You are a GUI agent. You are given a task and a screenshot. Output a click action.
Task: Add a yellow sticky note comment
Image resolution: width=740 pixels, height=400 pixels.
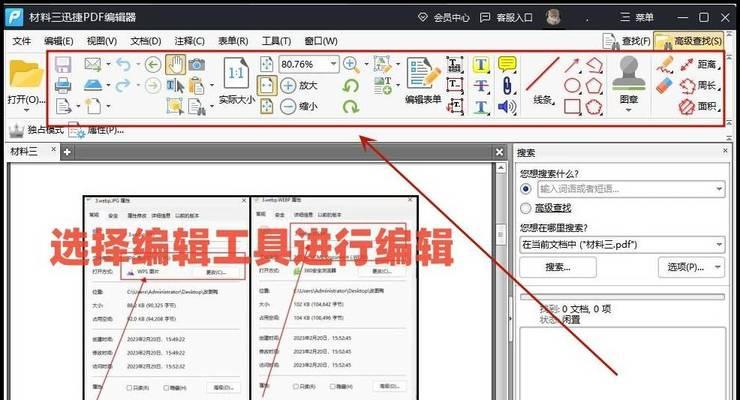coord(507,64)
